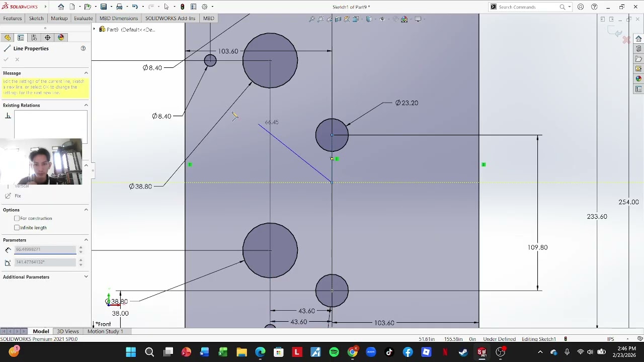Expand the Part9 tree node arrow
Image resolution: width=644 pixels, height=362 pixels.
point(95,30)
